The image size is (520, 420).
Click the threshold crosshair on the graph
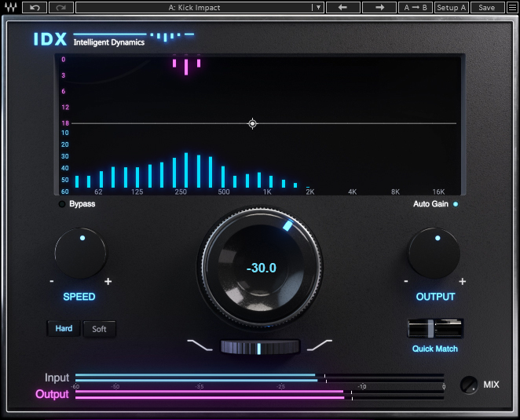(x=252, y=123)
